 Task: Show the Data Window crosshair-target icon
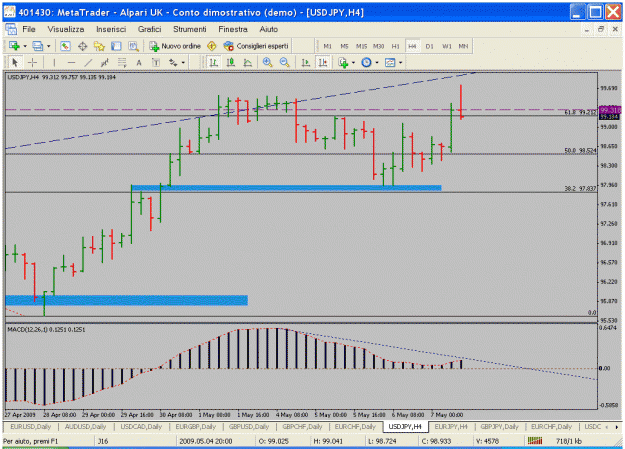(x=83, y=46)
